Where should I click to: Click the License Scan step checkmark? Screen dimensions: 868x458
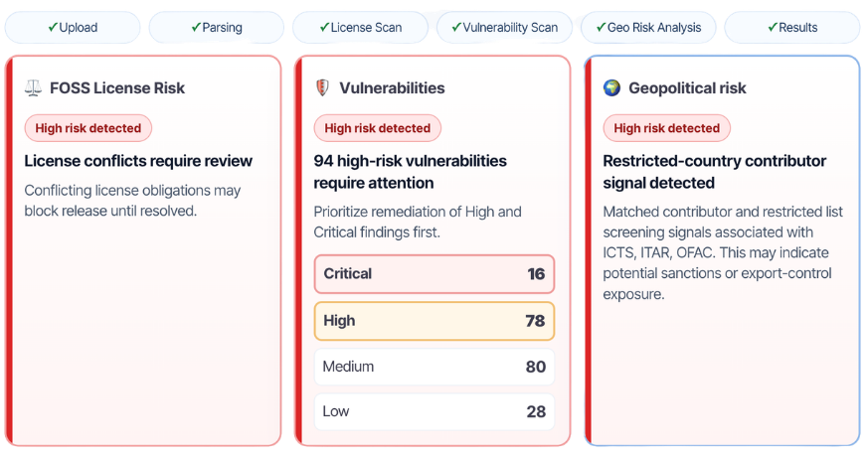tap(324, 28)
